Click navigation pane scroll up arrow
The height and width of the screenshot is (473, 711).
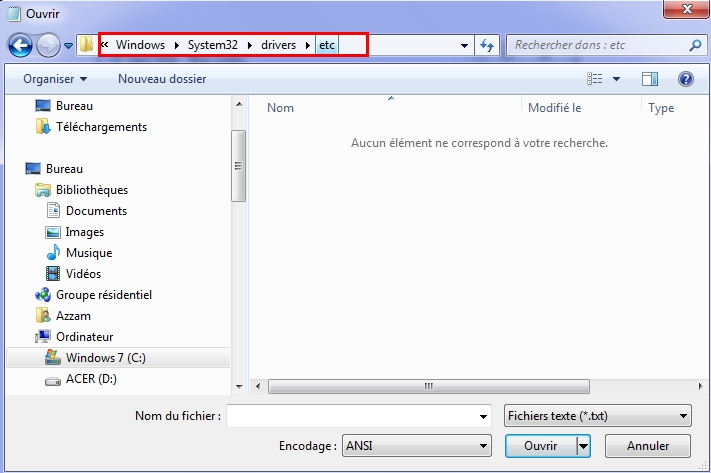(239, 105)
